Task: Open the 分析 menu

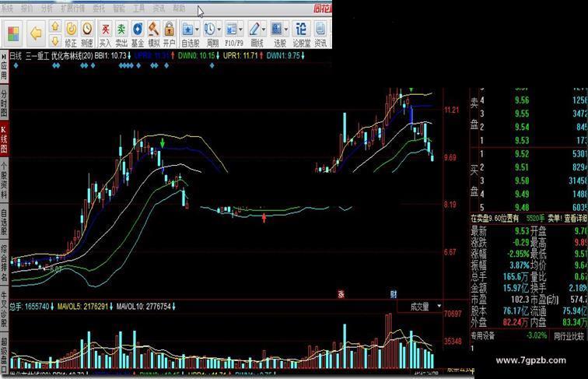Action: (47, 9)
